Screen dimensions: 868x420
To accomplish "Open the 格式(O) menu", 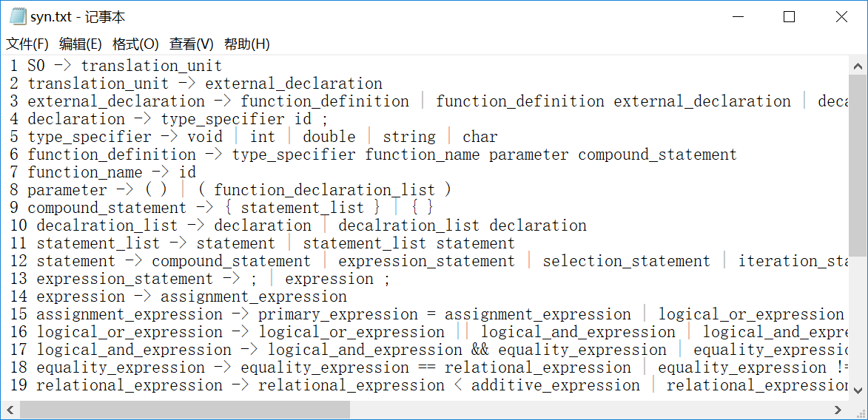I will click(135, 44).
